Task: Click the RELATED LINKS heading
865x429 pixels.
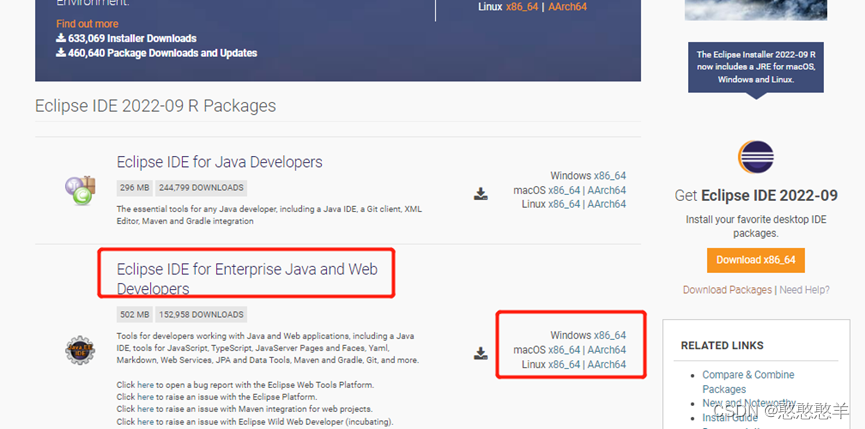Action: click(x=722, y=346)
